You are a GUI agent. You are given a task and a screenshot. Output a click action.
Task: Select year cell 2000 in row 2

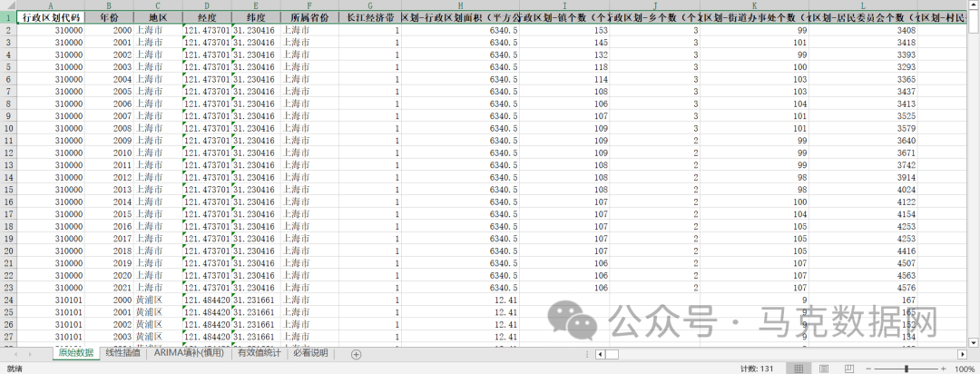pos(109,30)
